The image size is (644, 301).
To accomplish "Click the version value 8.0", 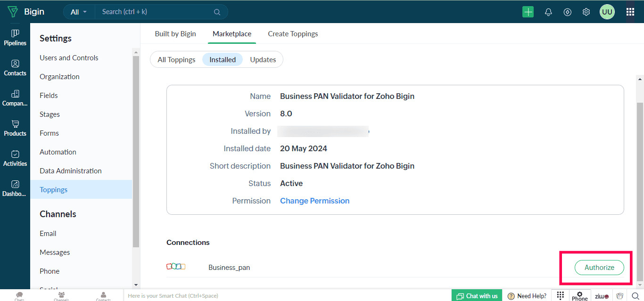I will pos(286,114).
